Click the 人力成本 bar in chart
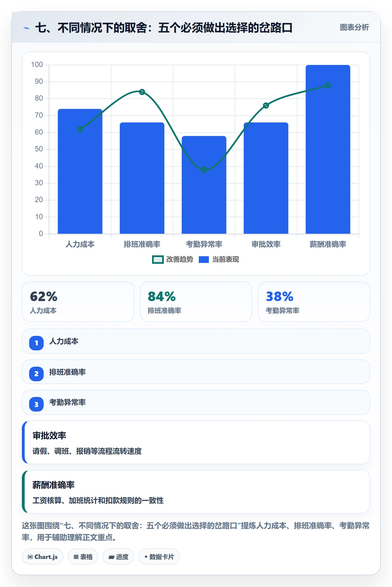 80,171
